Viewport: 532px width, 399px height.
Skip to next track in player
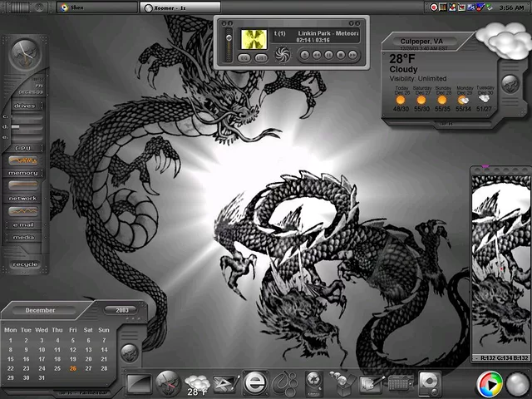tap(352, 55)
